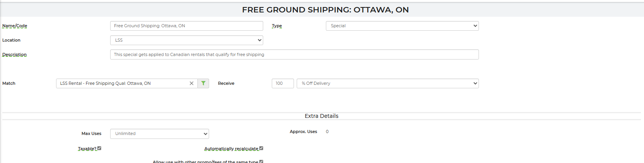Click the underlined Type label
This screenshot has height=163, width=644.
pos(277,26)
